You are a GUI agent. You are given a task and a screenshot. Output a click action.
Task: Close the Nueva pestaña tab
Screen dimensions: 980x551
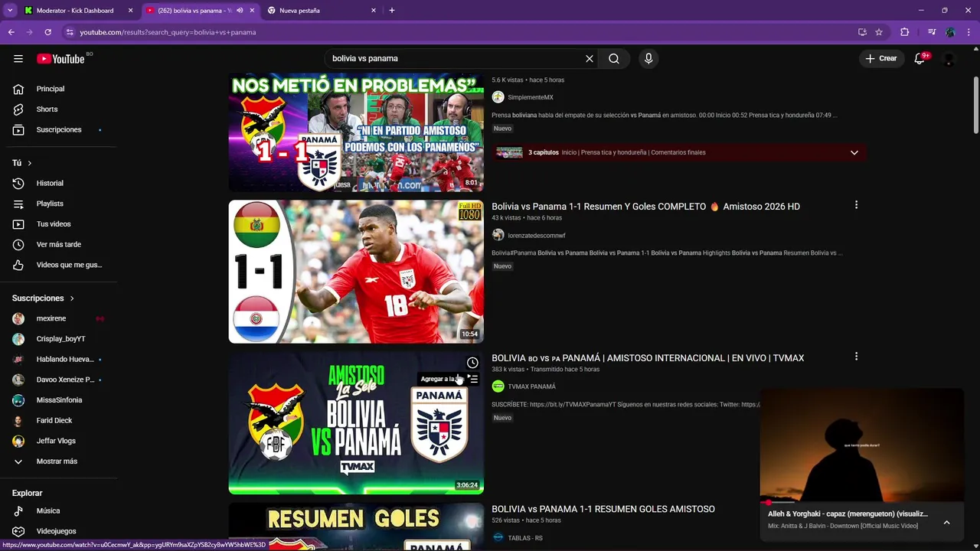point(374,11)
